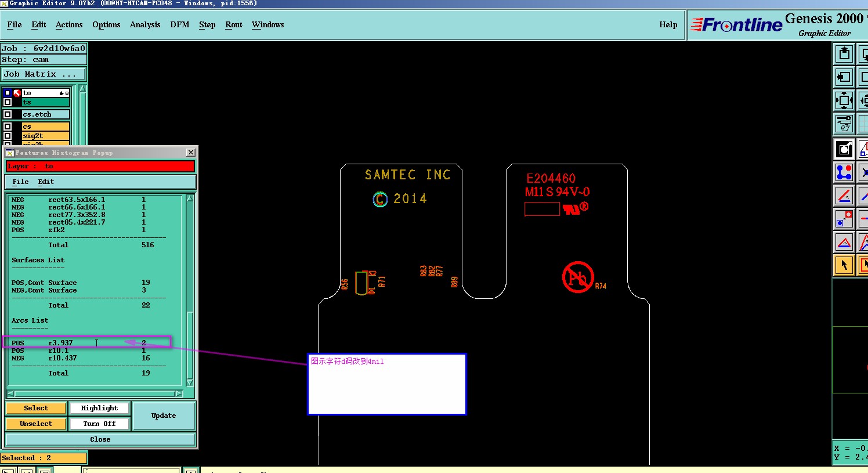Click the layer list scroll-up arrow
Screen dimensions: 868x473
coord(83,89)
